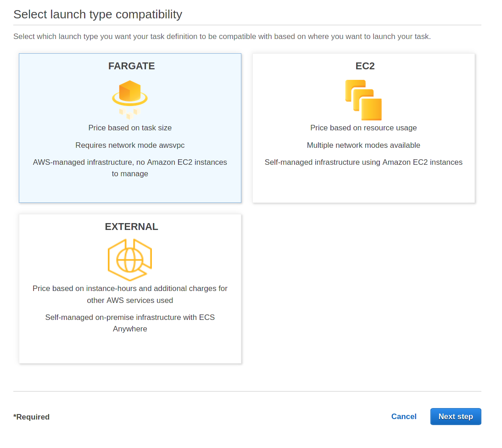Click the '*Required' label

tap(31, 417)
